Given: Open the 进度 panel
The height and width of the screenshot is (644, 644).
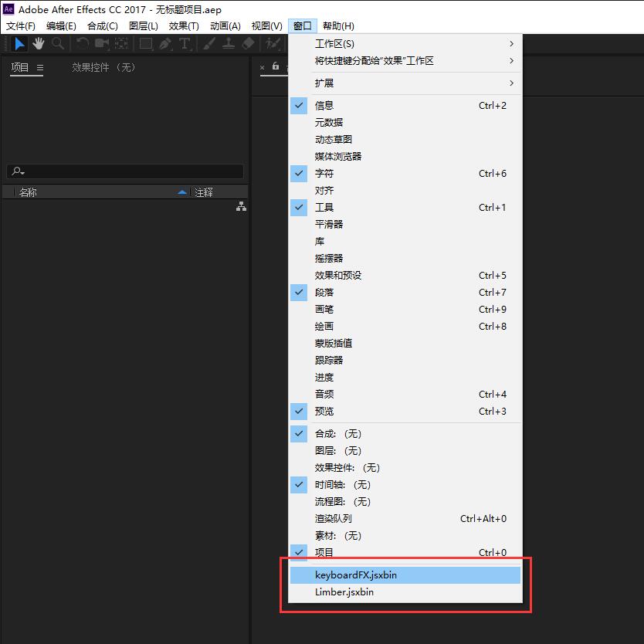Looking at the screenshot, I should pyautogui.click(x=405, y=378).
